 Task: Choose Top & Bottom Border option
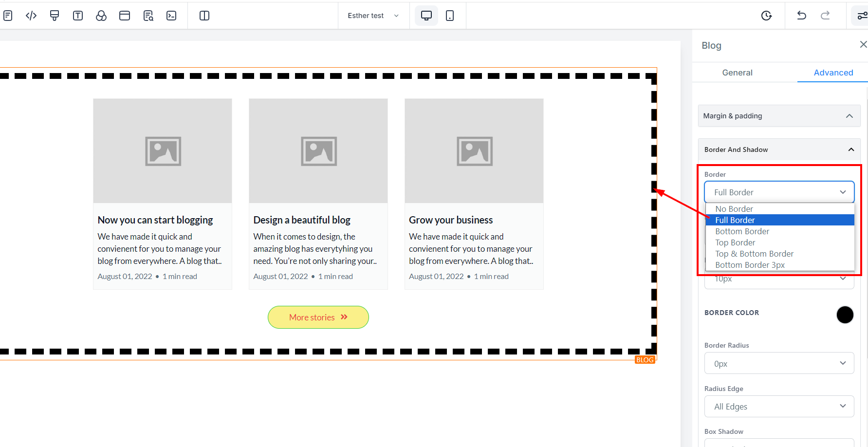[754, 254]
